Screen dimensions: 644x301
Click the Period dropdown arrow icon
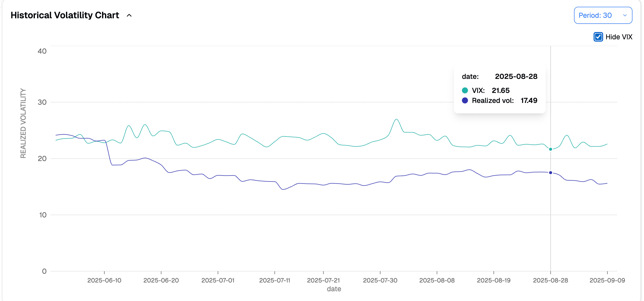(x=625, y=16)
